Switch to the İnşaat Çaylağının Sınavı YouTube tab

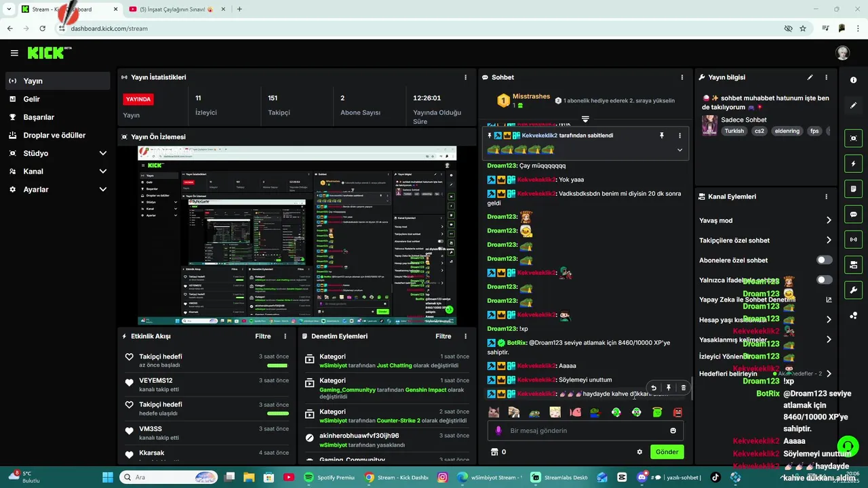pyautogui.click(x=176, y=9)
